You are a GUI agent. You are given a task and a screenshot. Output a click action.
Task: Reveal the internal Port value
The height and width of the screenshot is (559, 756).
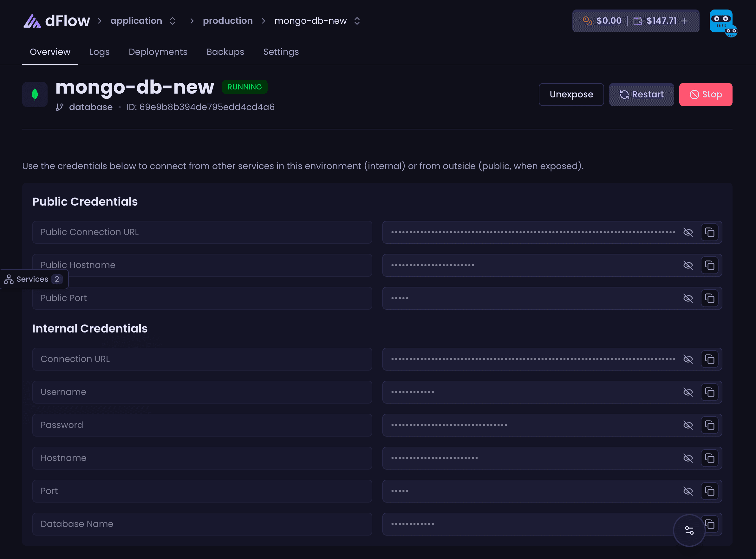point(688,491)
